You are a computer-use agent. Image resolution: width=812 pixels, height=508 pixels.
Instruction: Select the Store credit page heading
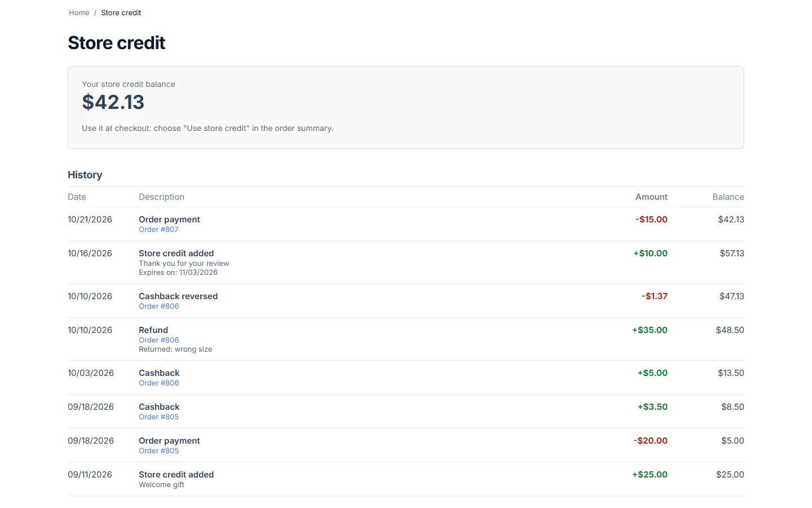(x=116, y=43)
